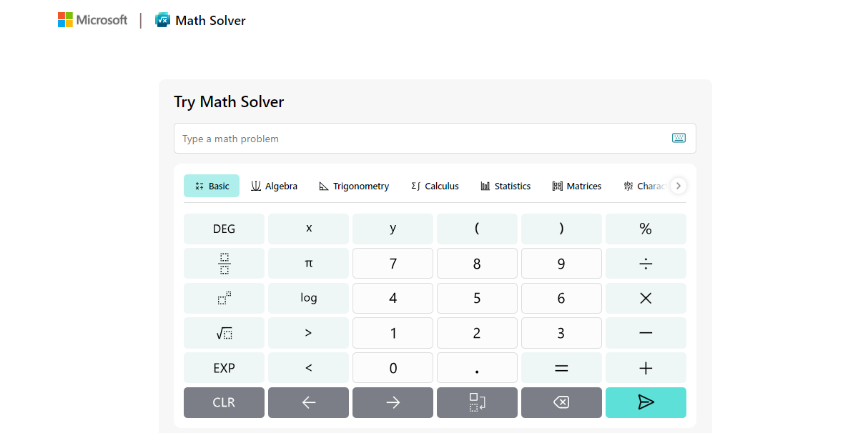Image resolution: width=868 pixels, height=433 pixels.
Task: Expand more tabs with right chevron
Action: [x=678, y=186]
